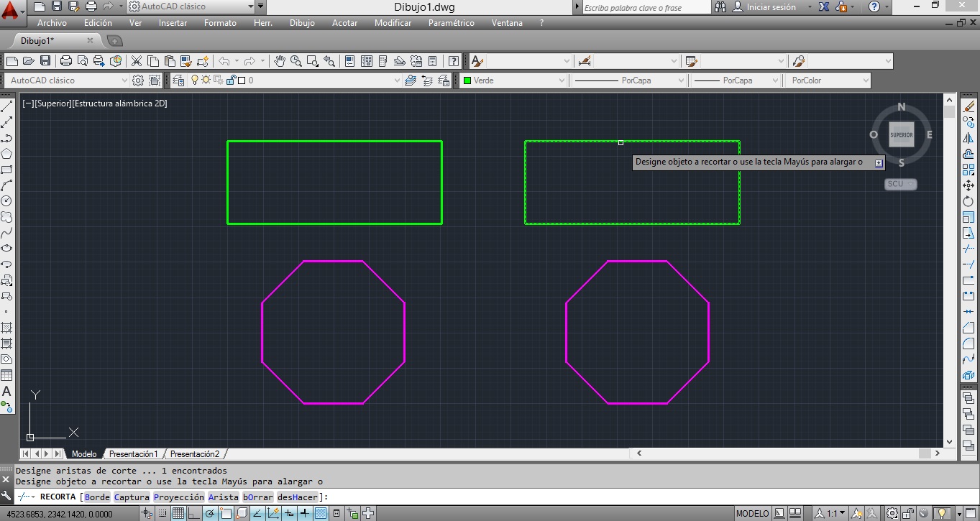Activate the Pan Realtime tool
The height and width of the screenshot is (521, 980).
[x=280, y=61]
